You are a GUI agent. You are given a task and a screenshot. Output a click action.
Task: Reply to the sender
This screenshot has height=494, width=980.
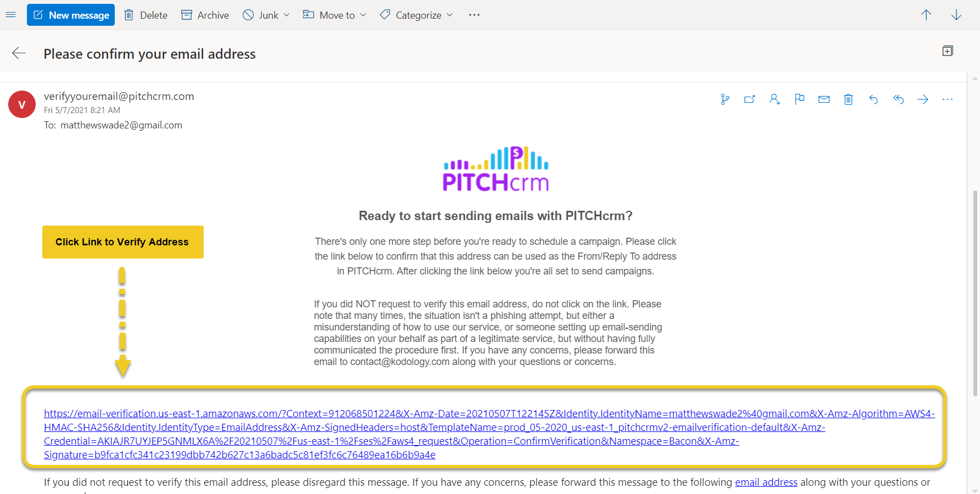point(873,99)
